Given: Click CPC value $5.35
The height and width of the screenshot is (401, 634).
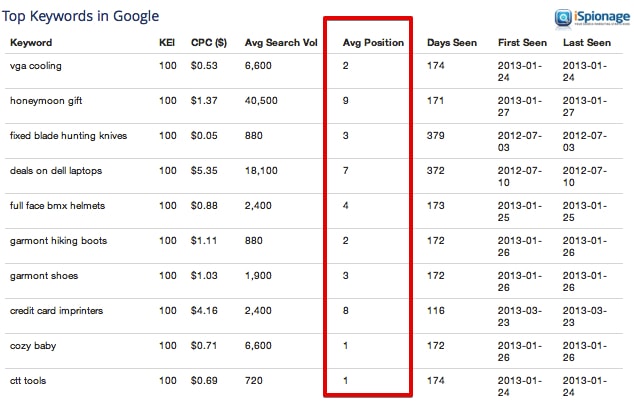Looking at the screenshot, I should (x=204, y=171).
